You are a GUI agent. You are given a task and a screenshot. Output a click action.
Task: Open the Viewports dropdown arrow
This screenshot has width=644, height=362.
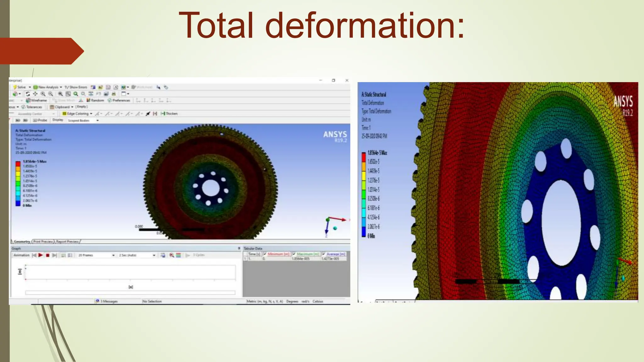pyautogui.click(x=128, y=94)
